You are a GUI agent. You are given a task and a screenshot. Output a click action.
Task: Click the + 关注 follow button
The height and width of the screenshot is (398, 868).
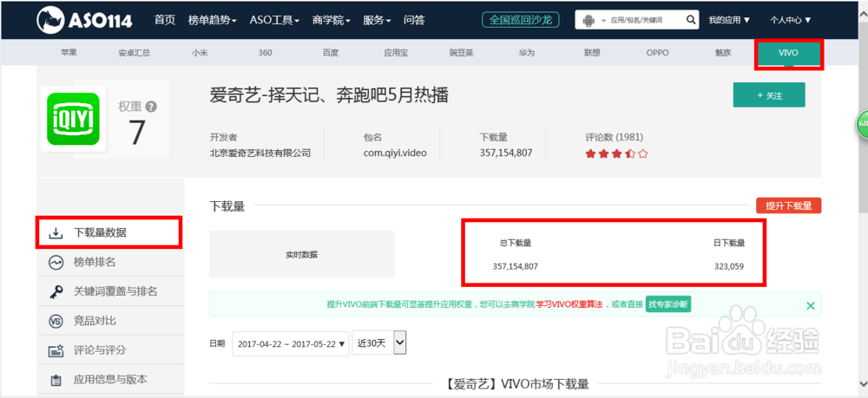tap(769, 95)
